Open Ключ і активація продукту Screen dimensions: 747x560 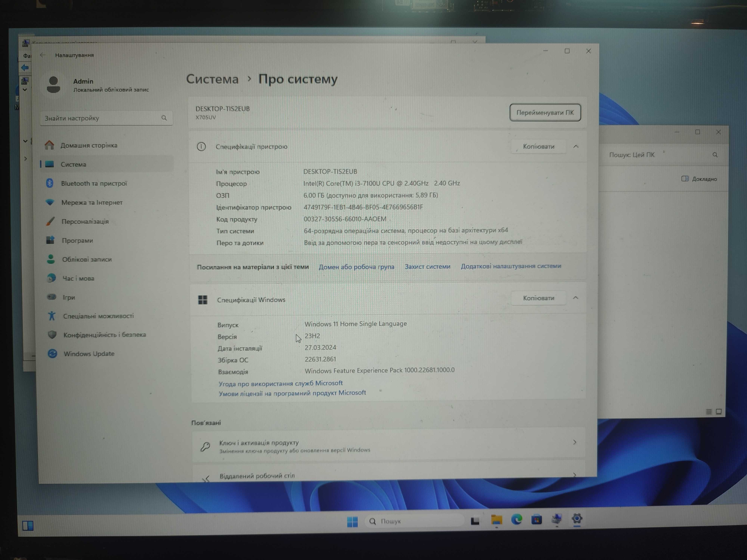click(x=388, y=445)
